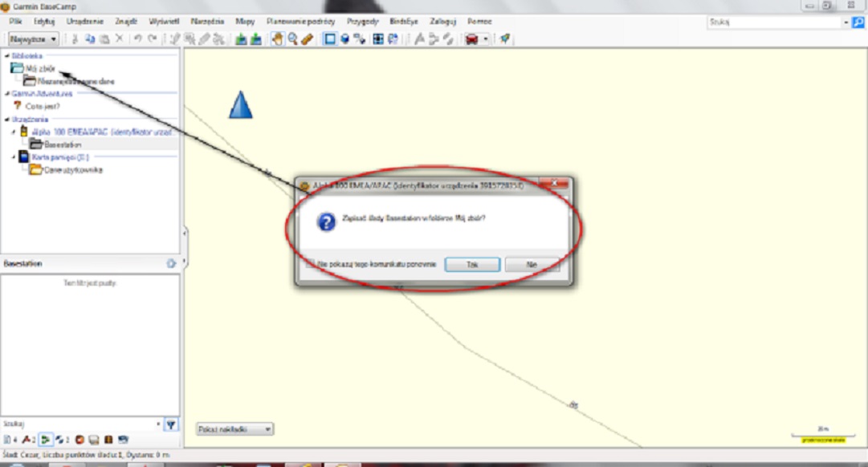868x467 pixels.
Task: Open the Najwyższe detail level dropdown
Action: pos(33,39)
